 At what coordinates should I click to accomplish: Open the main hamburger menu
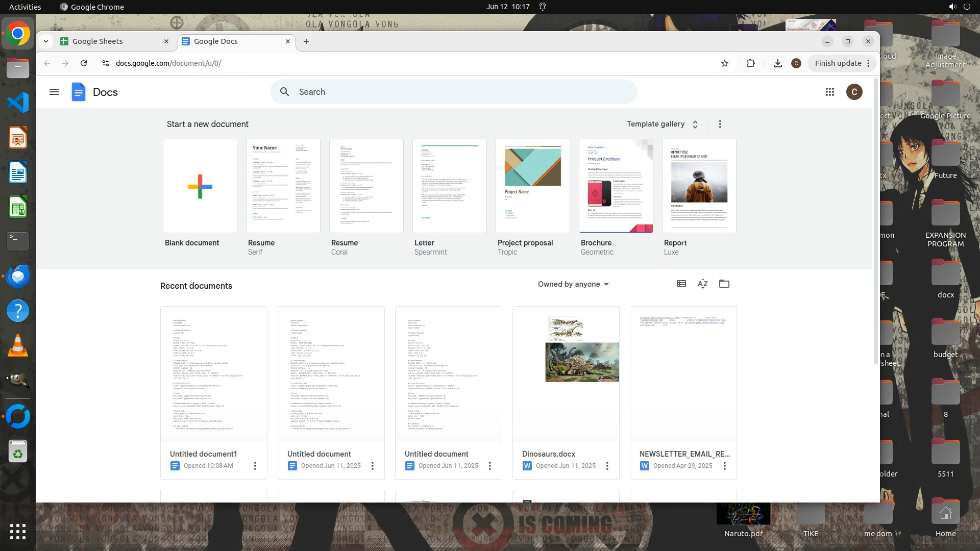click(x=54, y=92)
